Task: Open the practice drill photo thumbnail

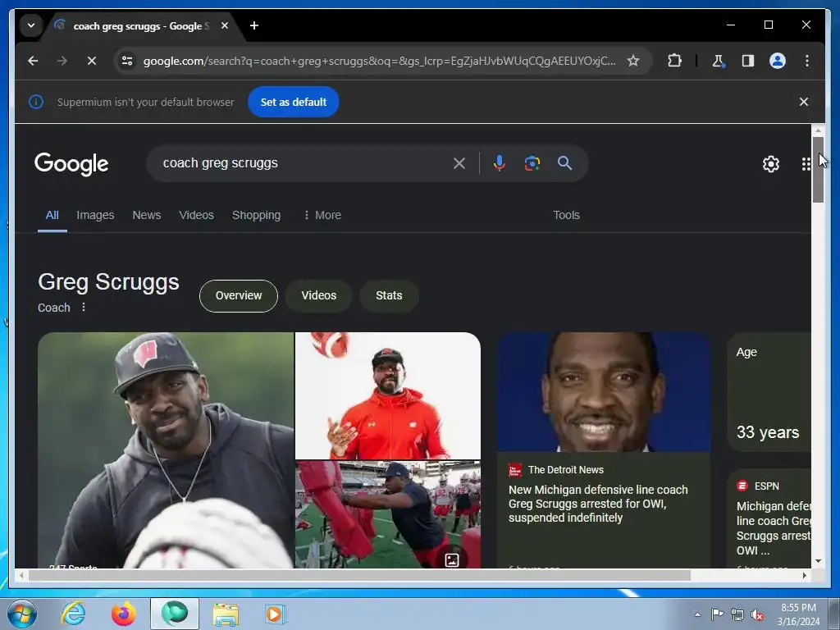Action: [x=388, y=514]
